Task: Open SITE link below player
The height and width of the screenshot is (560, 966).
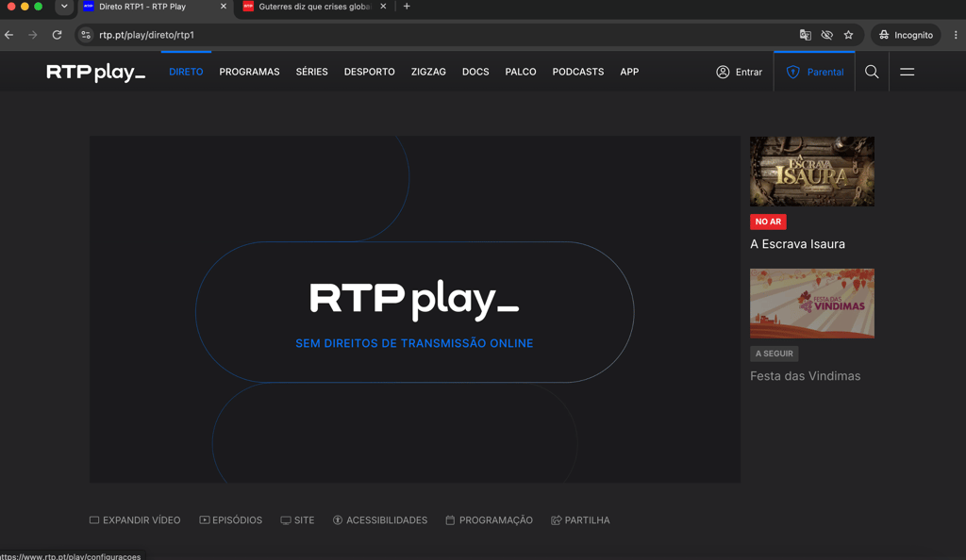Action: tap(297, 520)
